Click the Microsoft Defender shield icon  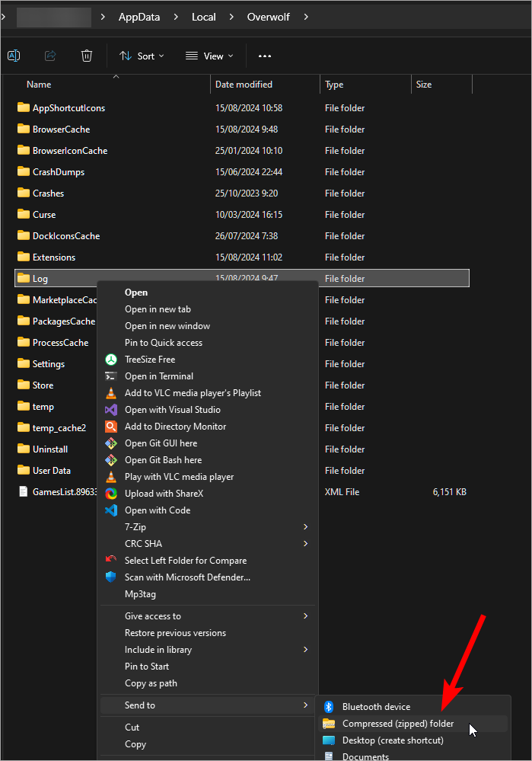pos(111,577)
